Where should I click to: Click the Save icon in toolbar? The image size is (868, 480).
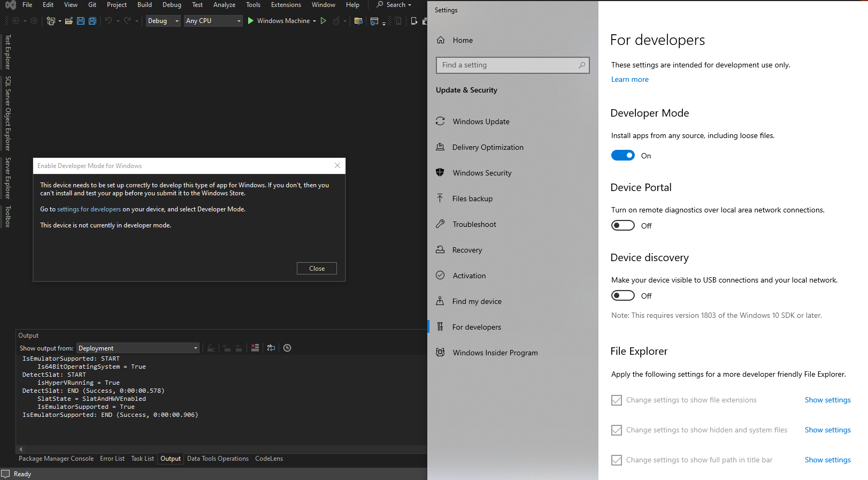coord(81,21)
